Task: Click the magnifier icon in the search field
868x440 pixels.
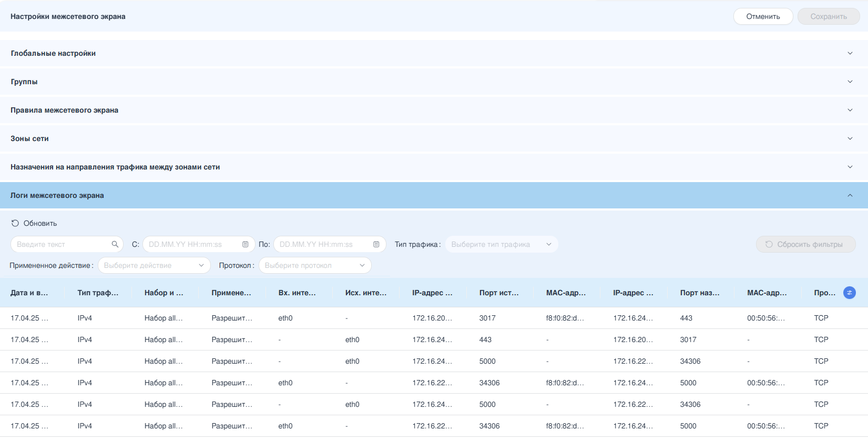Action: (x=115, y=244)
